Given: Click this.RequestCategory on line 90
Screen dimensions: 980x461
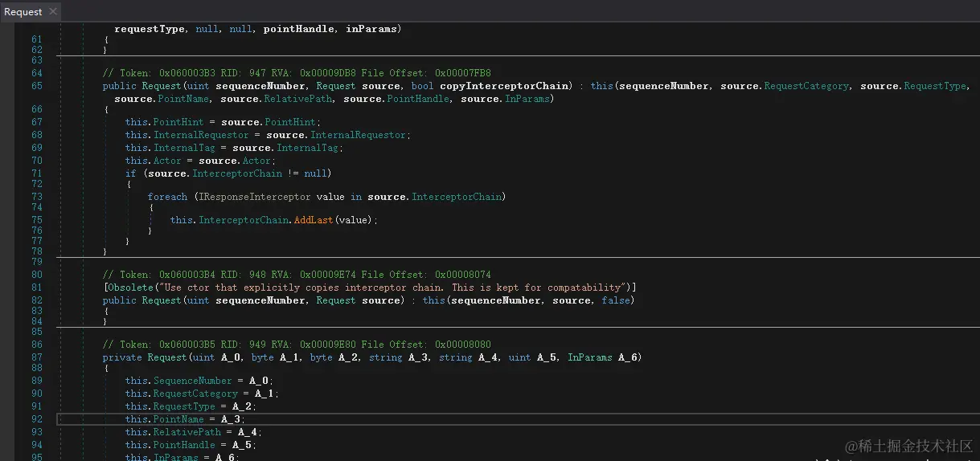Looking at the screenshot, I should [182, 394].
